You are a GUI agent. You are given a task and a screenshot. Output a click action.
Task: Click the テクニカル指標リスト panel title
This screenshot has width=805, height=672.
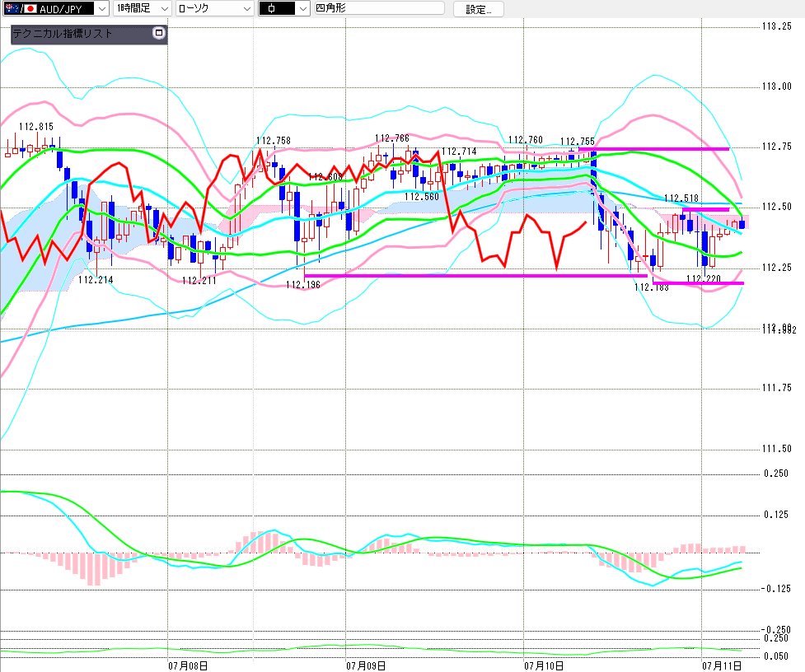pos(62,34)
